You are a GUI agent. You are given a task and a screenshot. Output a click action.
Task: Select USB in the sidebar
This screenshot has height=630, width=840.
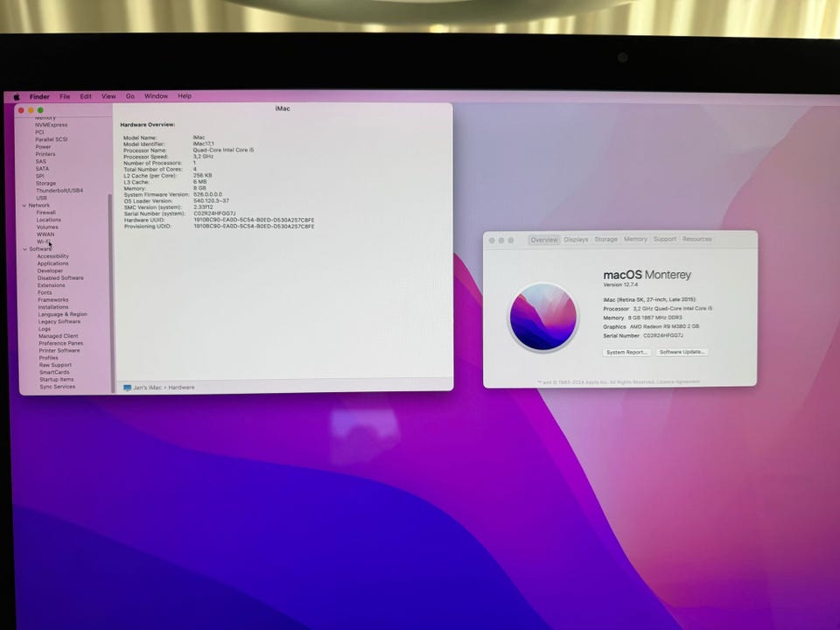tap(41, 198)
